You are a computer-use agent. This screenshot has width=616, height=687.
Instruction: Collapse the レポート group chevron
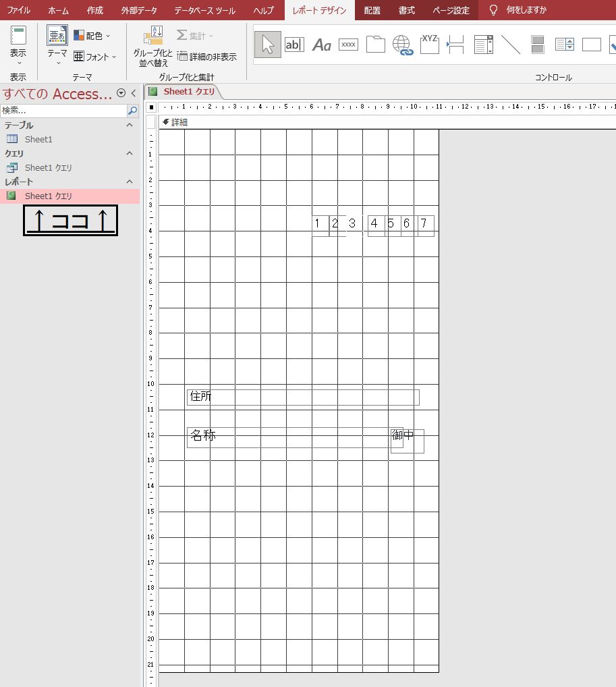tap(130, 182)
